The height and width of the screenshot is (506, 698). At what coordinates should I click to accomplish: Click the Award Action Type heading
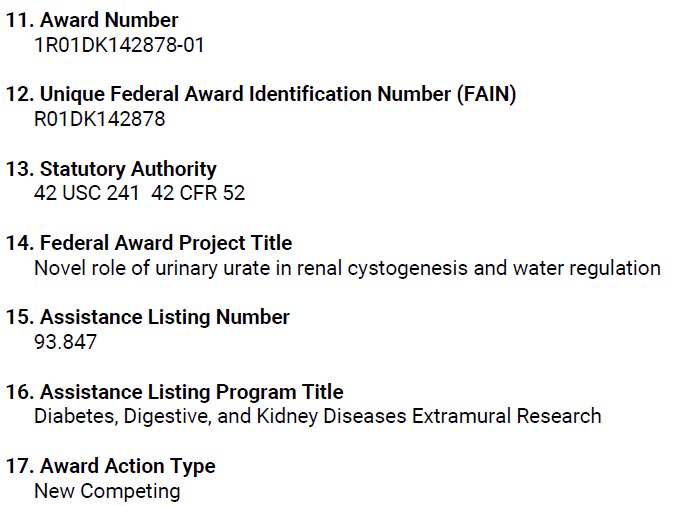pos(110,466)
